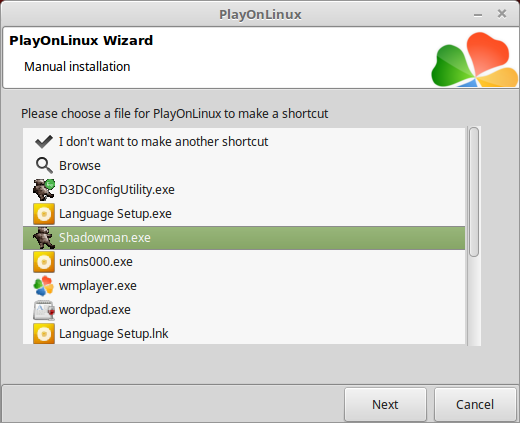This screenshot has height=423, width=520.
Task: Click the Cancel button
Action: click(475, 404)
